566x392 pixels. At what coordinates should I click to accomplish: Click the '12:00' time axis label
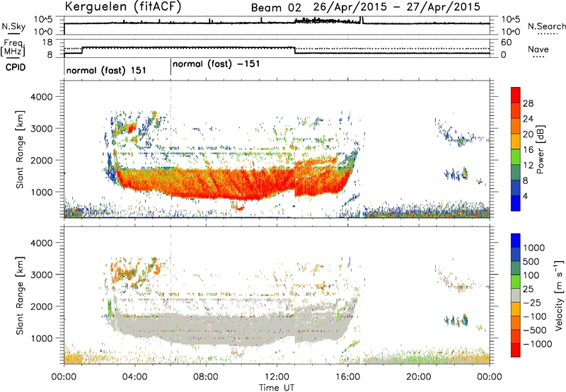point(277,377)
